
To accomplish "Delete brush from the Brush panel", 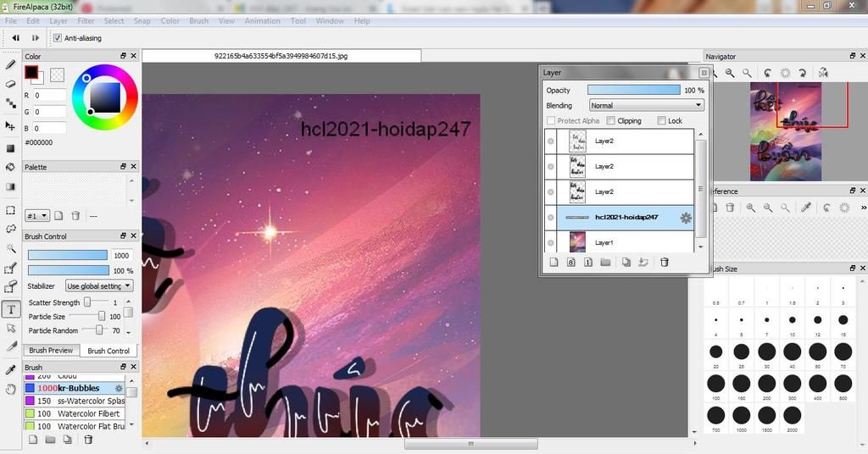I will 87,440.
